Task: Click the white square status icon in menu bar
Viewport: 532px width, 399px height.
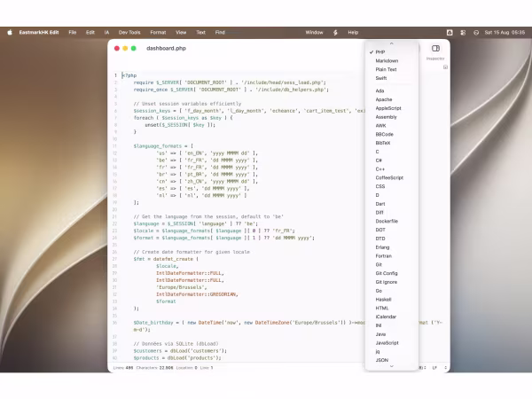Action: coord(450,33)
